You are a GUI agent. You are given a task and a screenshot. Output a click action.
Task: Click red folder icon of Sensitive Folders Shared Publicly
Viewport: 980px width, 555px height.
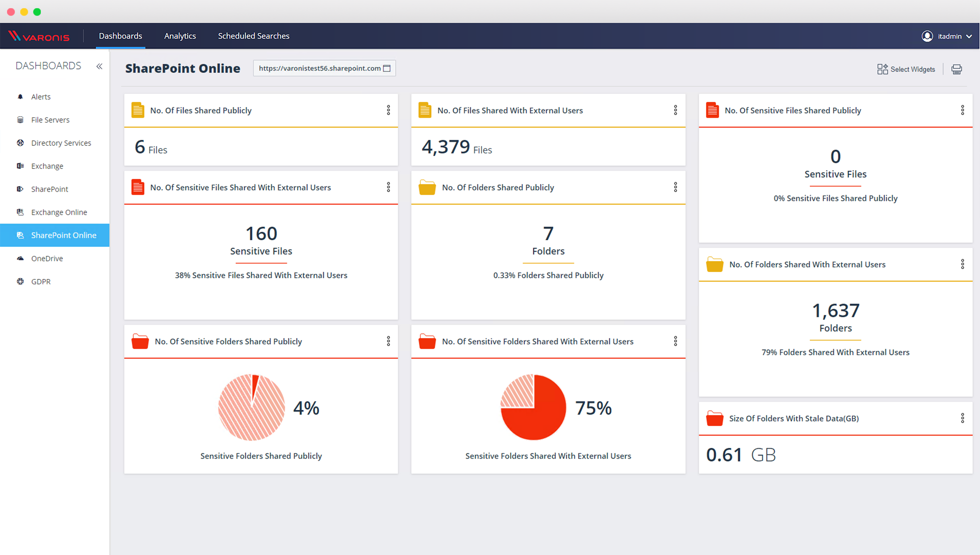click(x=140, y=341)
